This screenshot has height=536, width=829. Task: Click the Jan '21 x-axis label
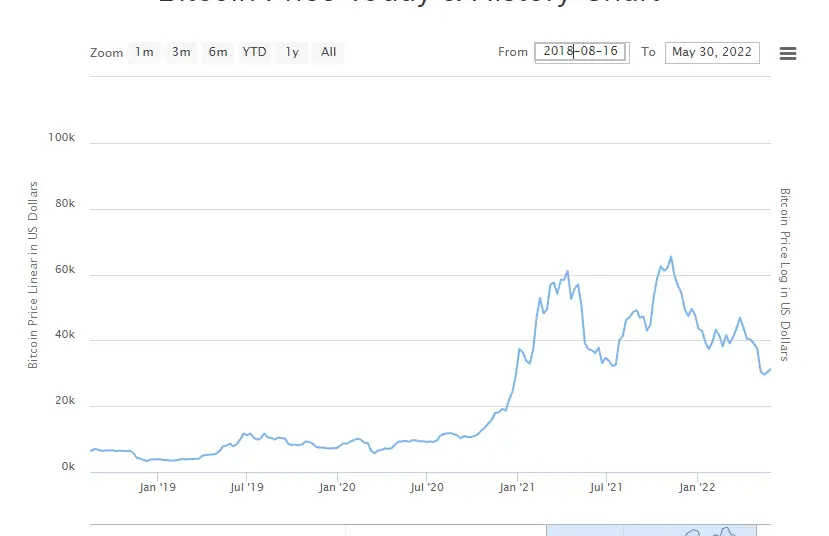pos(517,487)
